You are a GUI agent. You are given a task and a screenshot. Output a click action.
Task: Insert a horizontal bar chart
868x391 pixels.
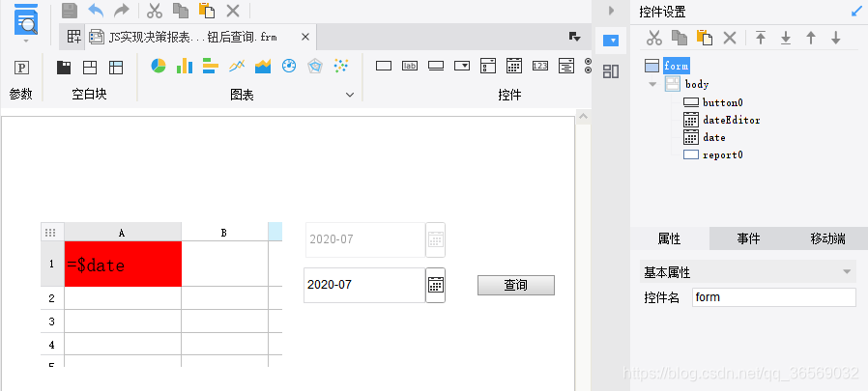pos(211,66)
